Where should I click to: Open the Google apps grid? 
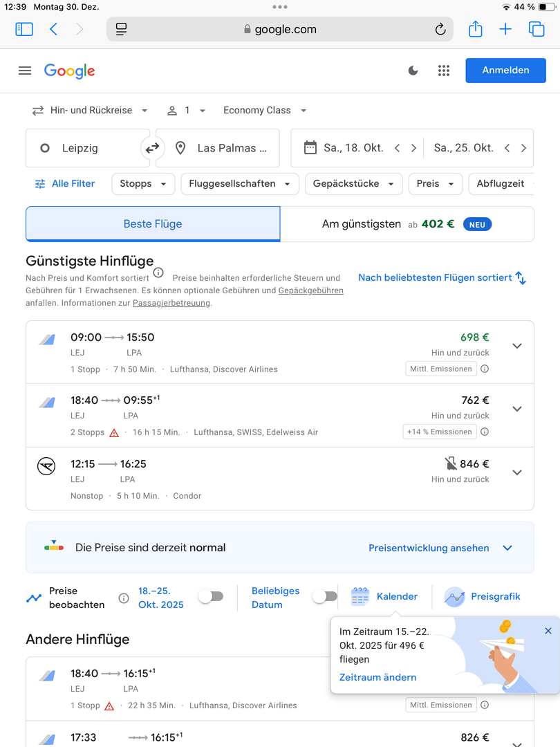(x=444, y=71)
